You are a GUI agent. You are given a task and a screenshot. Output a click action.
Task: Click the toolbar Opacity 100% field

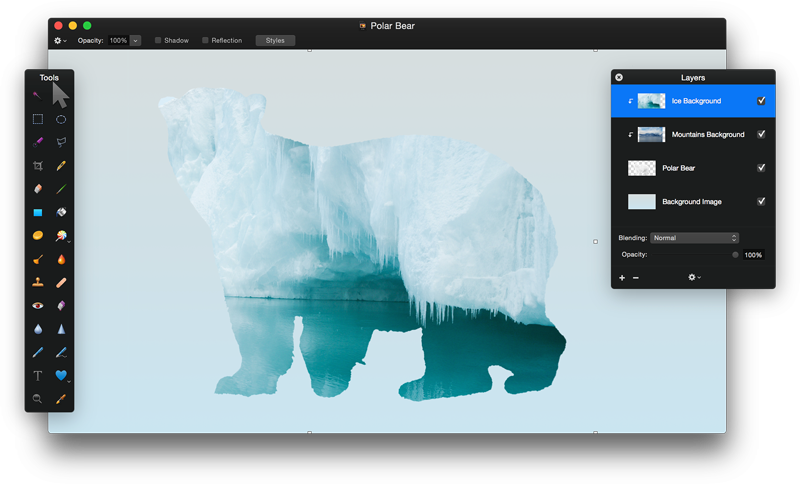click(x=118, y=40)
